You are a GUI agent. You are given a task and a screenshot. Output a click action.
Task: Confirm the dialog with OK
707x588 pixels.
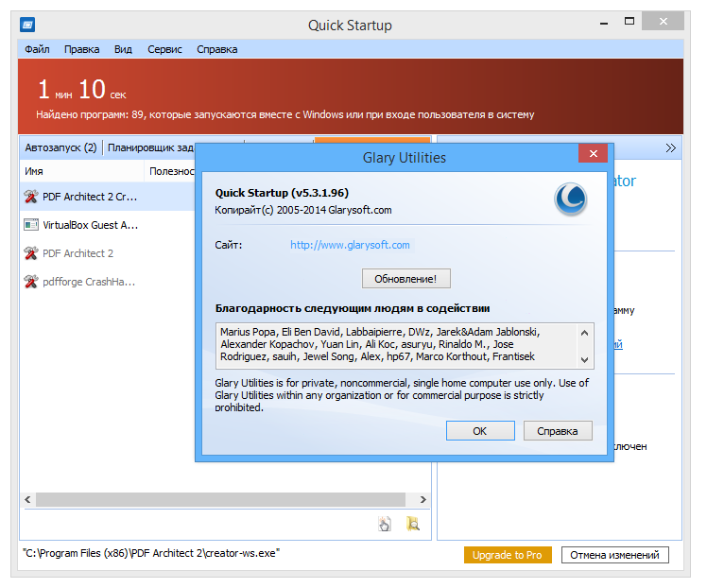(x=480, y=431)
